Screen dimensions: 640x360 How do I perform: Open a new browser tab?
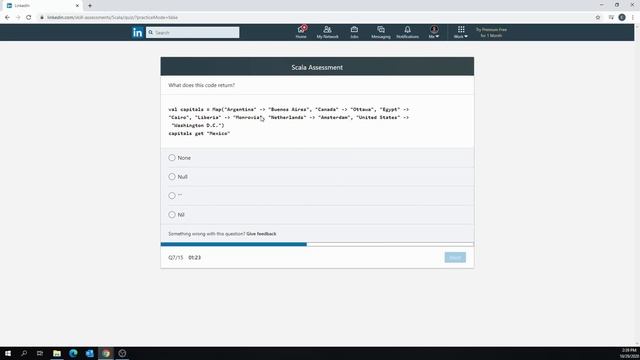(90, 6)
